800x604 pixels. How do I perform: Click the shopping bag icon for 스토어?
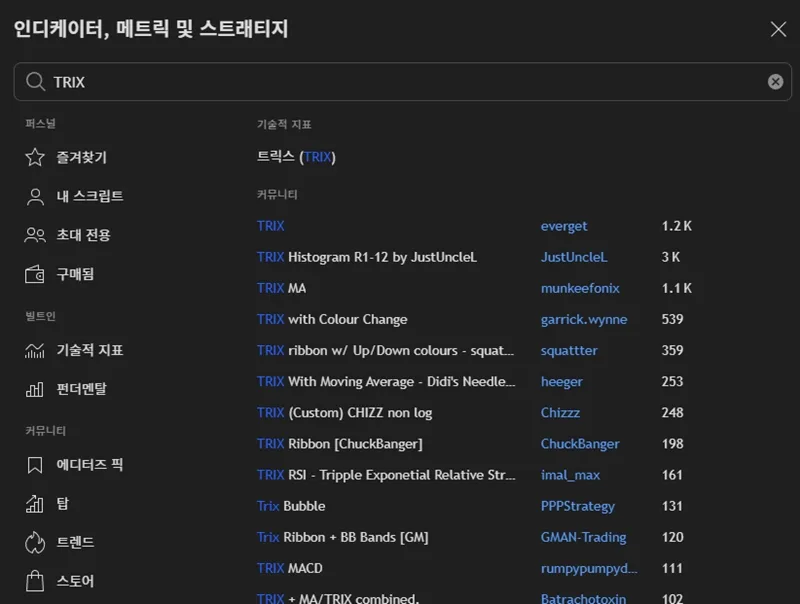point(35,581)
